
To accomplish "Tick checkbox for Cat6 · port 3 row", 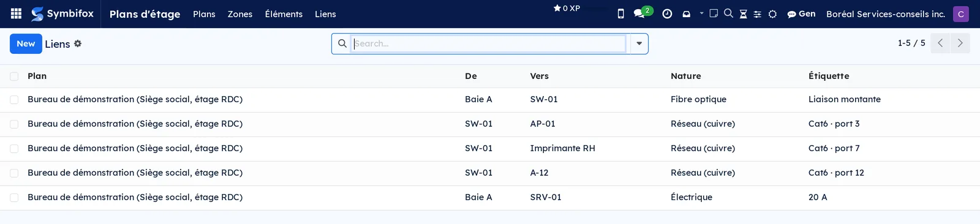I will point(14,124).
